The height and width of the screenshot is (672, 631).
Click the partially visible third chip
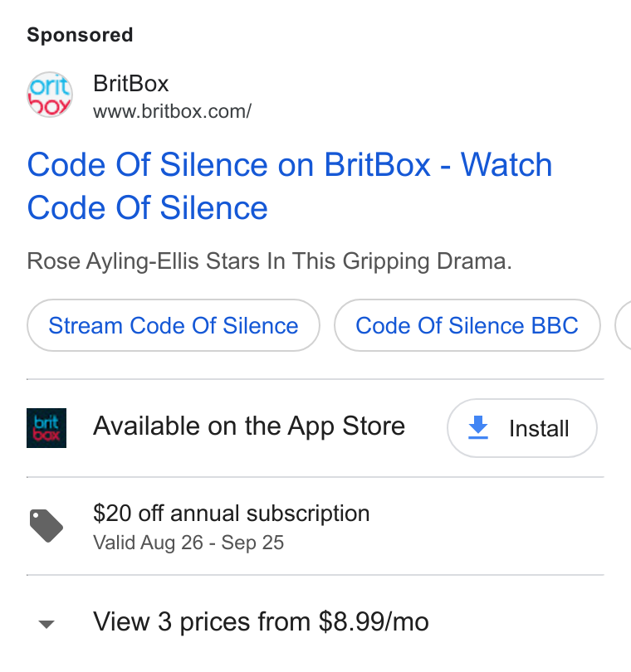[x=624, y=325]
